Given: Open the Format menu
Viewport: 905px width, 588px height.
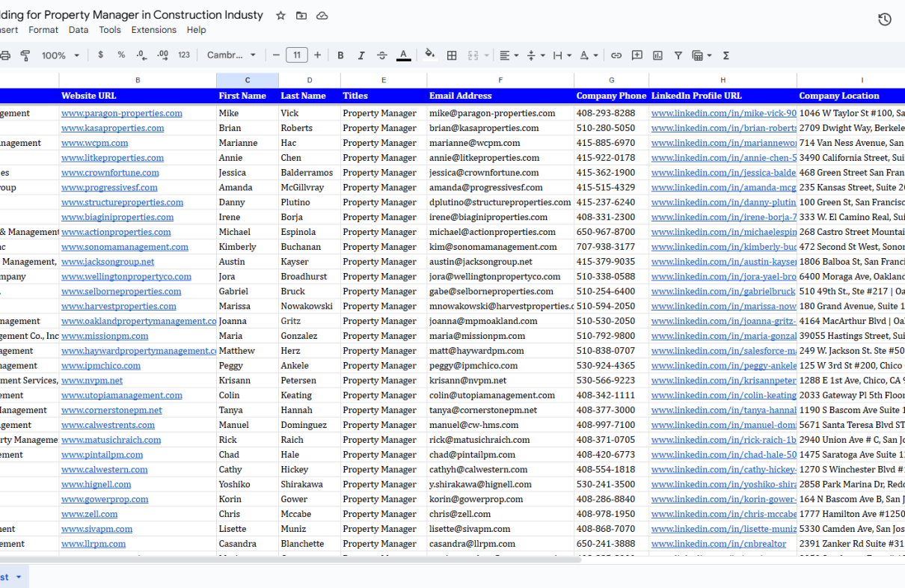Looking at the screenshot, I should click(x=43, y=30).
